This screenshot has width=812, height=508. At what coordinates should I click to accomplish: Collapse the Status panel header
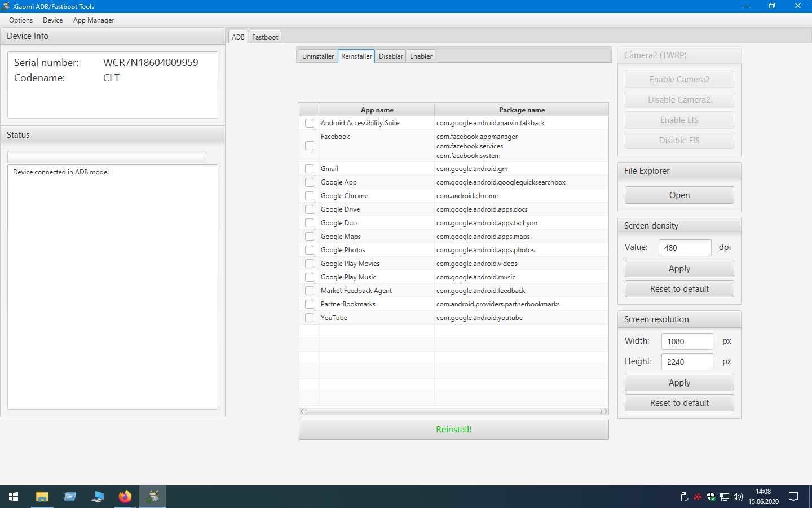pos(113,135)
